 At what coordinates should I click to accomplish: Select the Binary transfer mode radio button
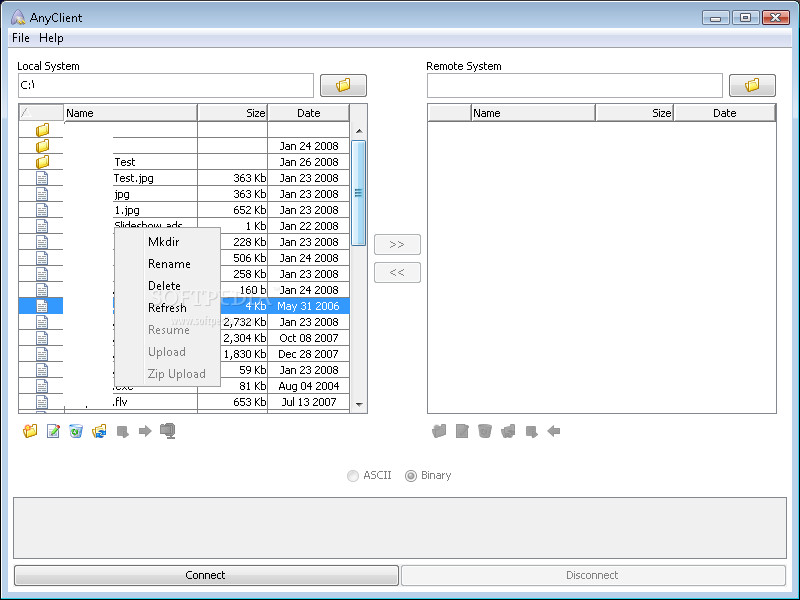pos(411,476)
